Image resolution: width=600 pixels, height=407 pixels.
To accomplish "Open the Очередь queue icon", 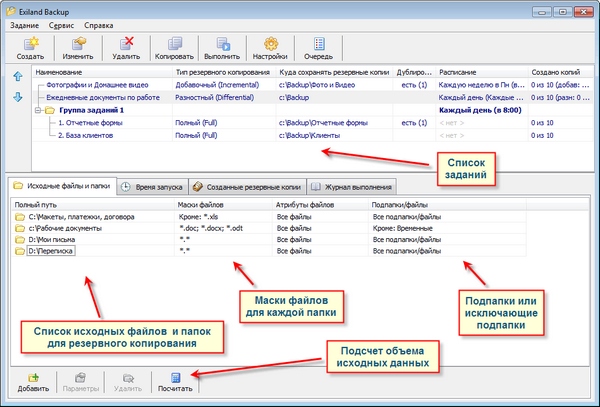I will (x=318, y=48).
